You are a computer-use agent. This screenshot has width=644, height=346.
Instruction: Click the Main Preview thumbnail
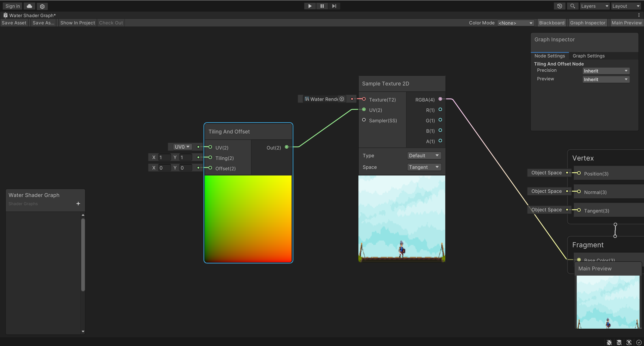(x=608, y=302)
